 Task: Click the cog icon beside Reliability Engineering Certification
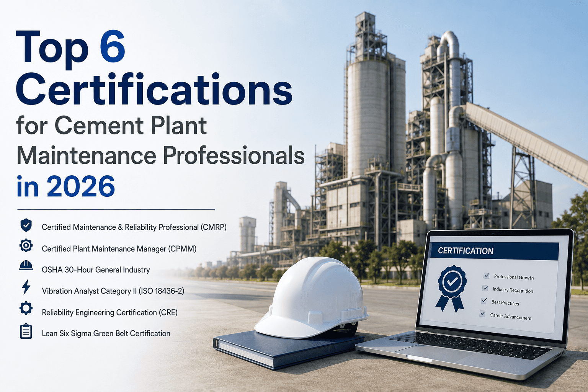tap(26, 308)
